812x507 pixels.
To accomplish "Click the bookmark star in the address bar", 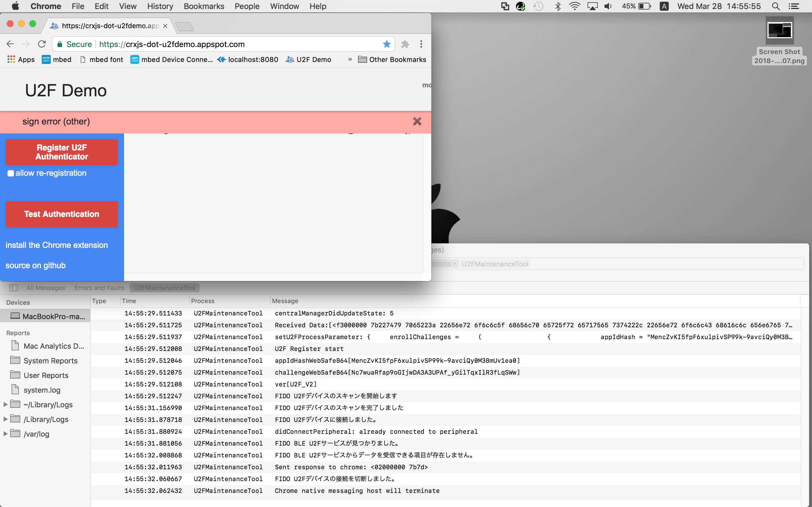I will pyautogui.click(x=387, y=44).
